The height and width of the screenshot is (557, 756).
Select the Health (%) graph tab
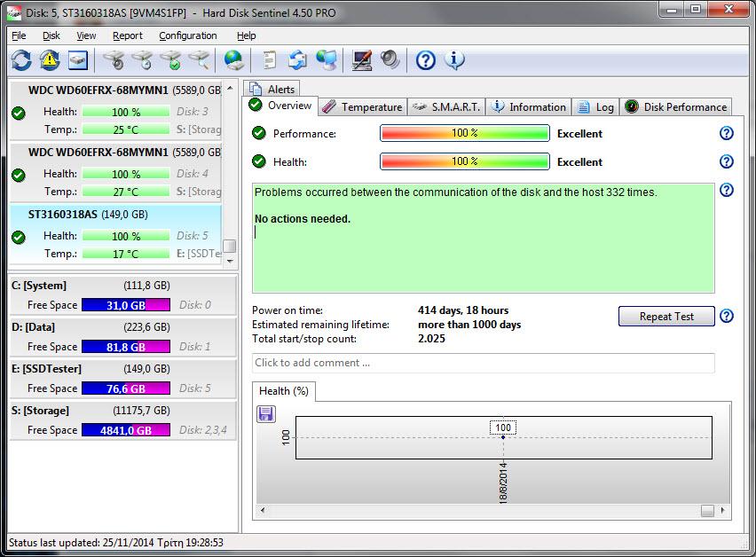pyautogui.click(x=284, y=391)
